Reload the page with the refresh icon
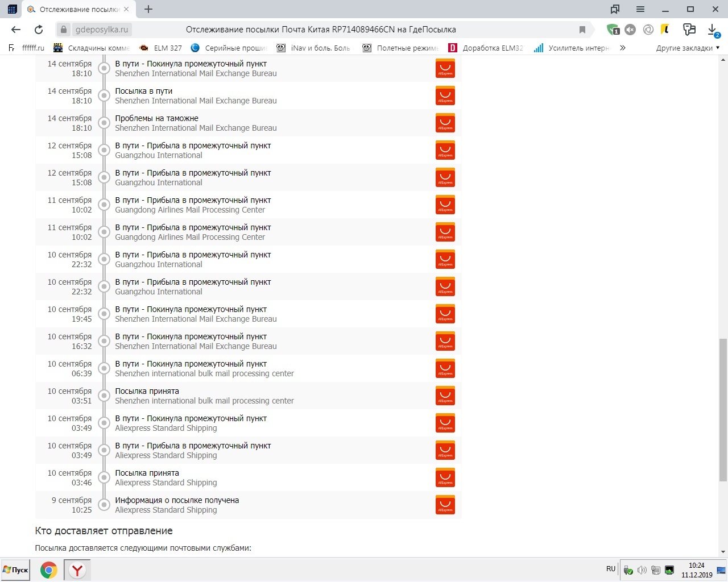 click(x=39, y=30)
